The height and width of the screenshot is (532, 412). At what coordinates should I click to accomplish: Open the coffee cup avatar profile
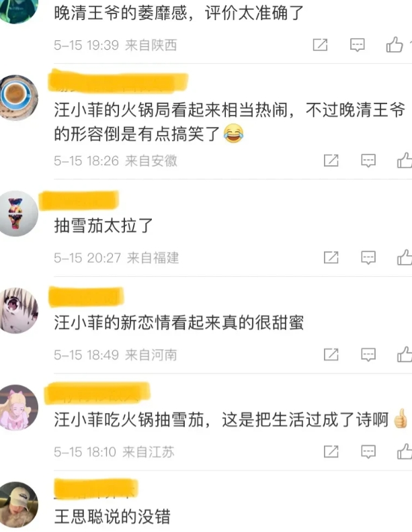point(16,97)
